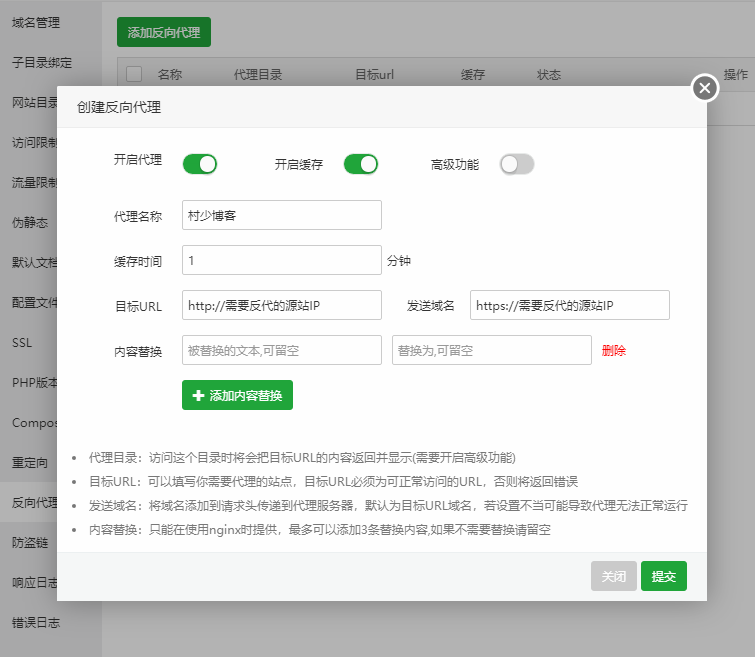Open 子目录绑定 in sidebar
The width and height of the screenshot is (755, 657).
tap(42, 63)
